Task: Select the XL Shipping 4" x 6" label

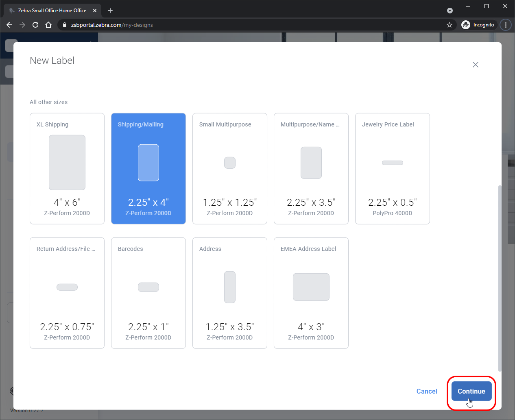Action: (67, 168)
